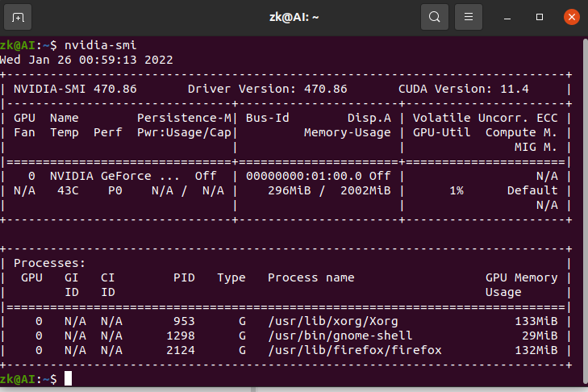Click the Persistence-M column header
Screen dimensions: 588x392
tap(184, 118)
